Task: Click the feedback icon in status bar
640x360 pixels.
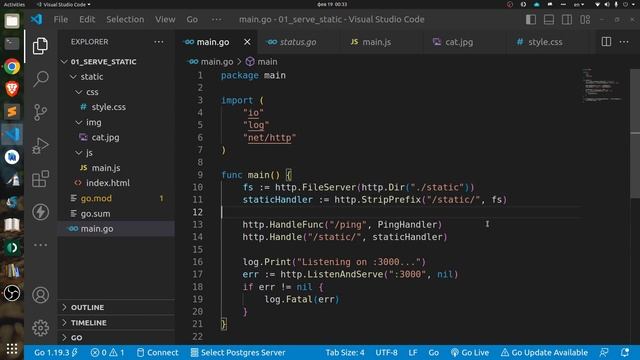Action: click(604, 352)
